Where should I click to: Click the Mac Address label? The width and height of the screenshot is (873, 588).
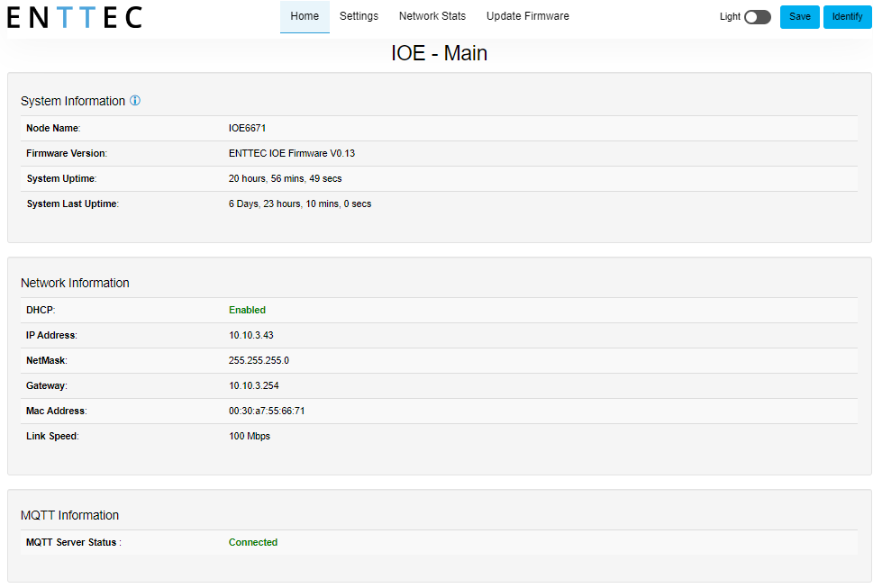[x=56, y=412]
